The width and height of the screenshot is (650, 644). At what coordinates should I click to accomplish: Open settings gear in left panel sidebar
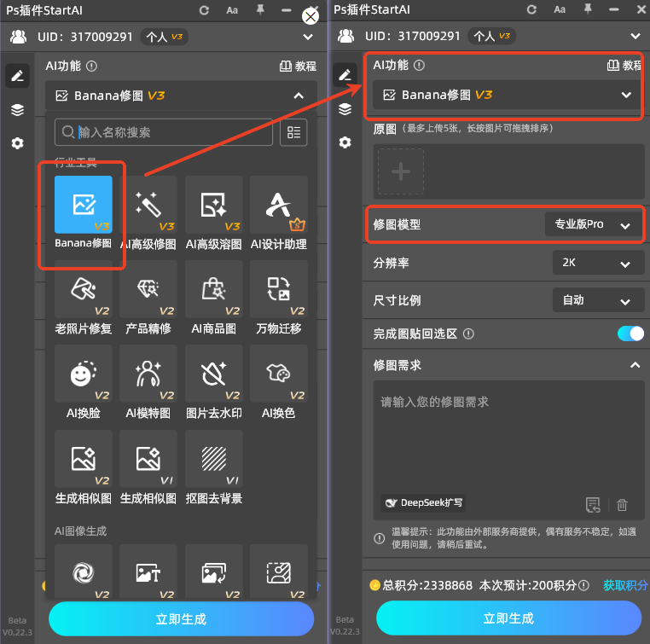pyautogui.click(x=17, y=143)
